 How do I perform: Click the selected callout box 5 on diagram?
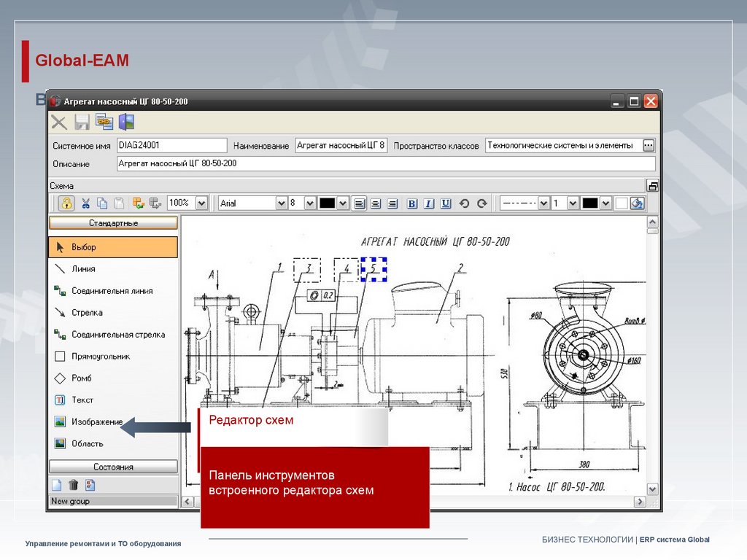coord(374,270)
